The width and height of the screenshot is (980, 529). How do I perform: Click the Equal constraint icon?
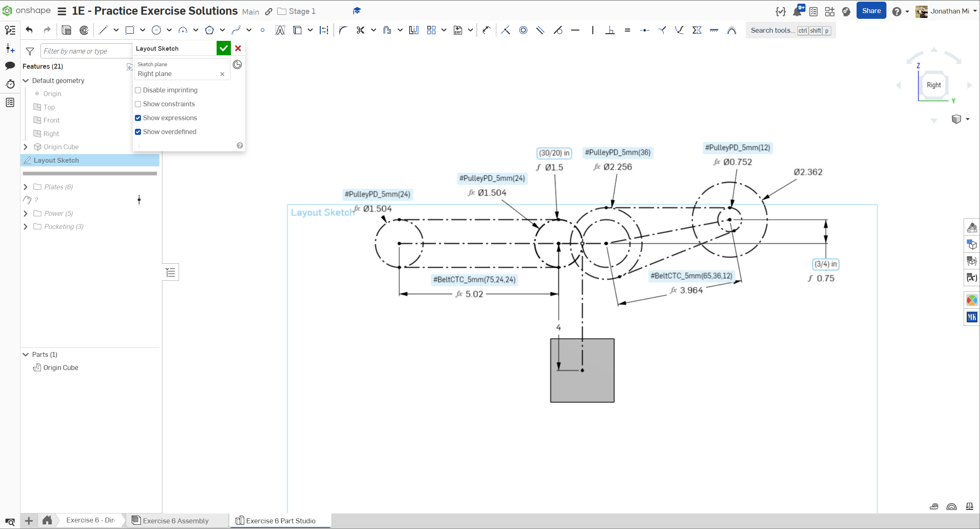click(x=627, y=30)
